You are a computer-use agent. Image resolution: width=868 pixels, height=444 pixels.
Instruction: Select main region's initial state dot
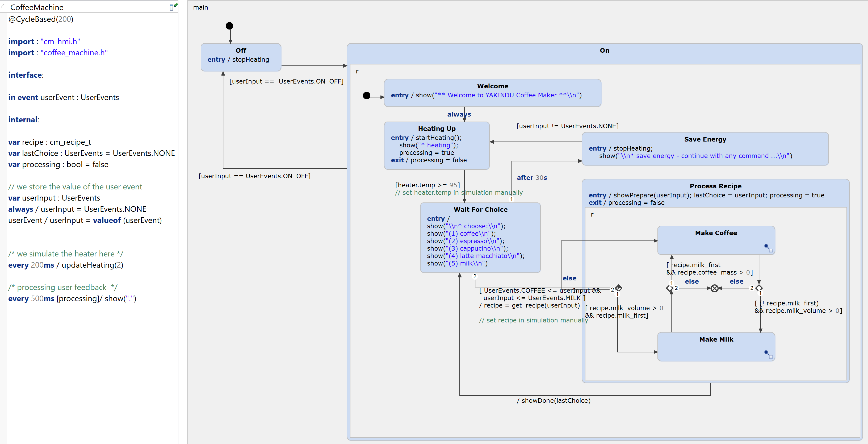pos(229,26)
